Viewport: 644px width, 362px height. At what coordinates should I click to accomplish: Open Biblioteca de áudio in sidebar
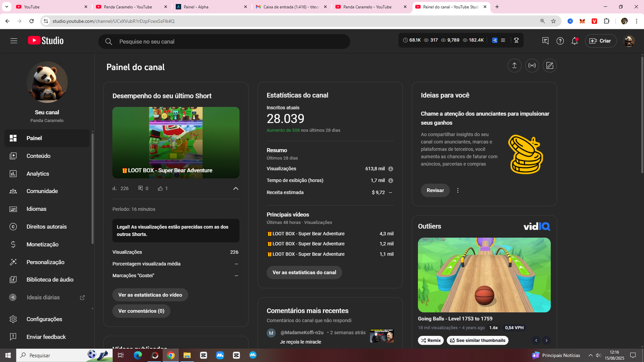point(47,280)
